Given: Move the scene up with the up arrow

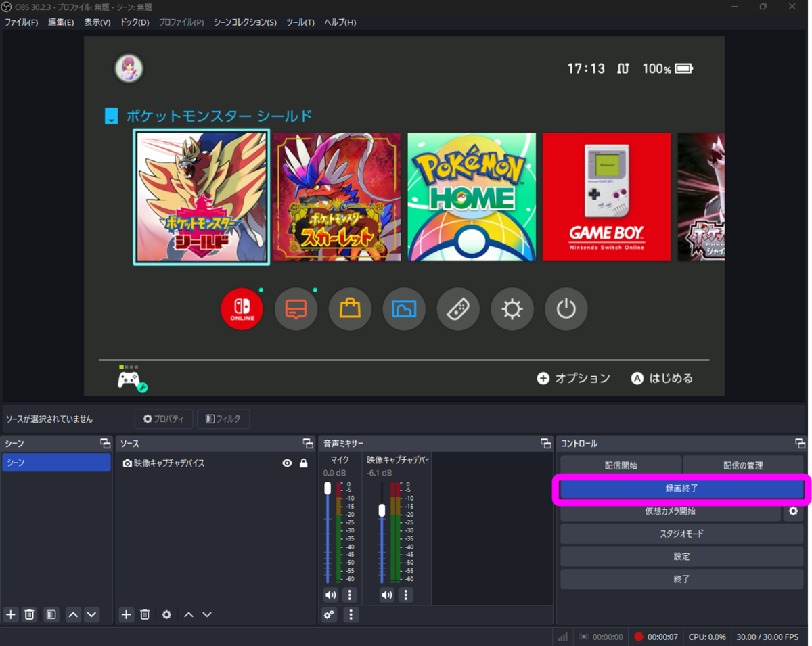Looking at the screenshot, I should (73, 614).
